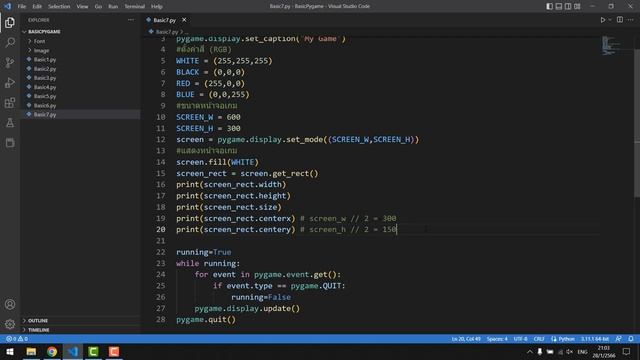Open the Source Control view

pyautogui.click(x=10, y=62)
